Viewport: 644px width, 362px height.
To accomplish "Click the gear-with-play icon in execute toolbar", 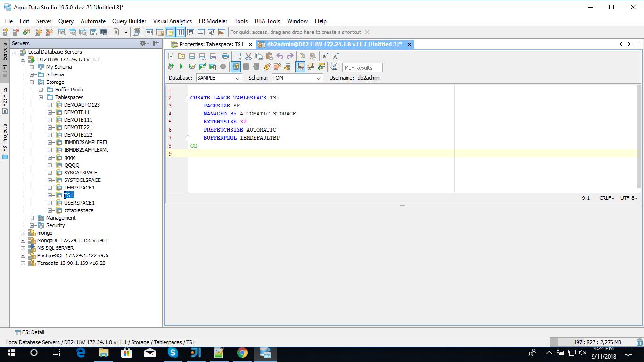I will click(x=171, y=67).
